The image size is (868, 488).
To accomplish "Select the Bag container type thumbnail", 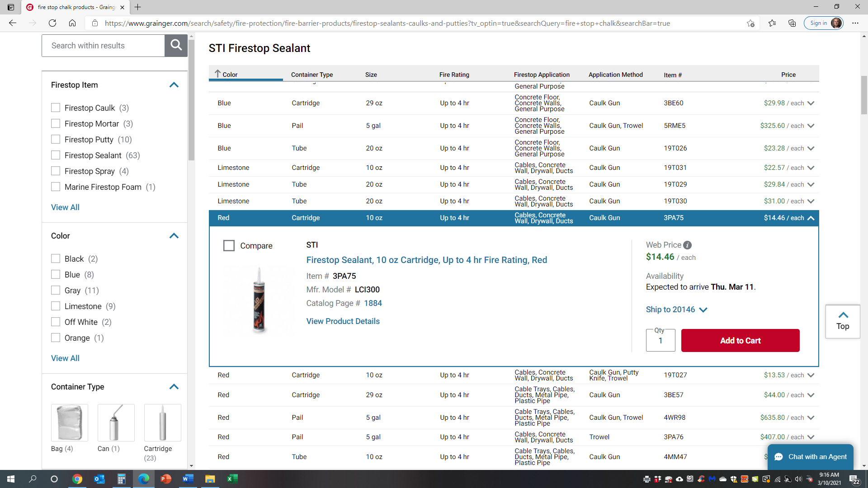I will click(69, 422).
